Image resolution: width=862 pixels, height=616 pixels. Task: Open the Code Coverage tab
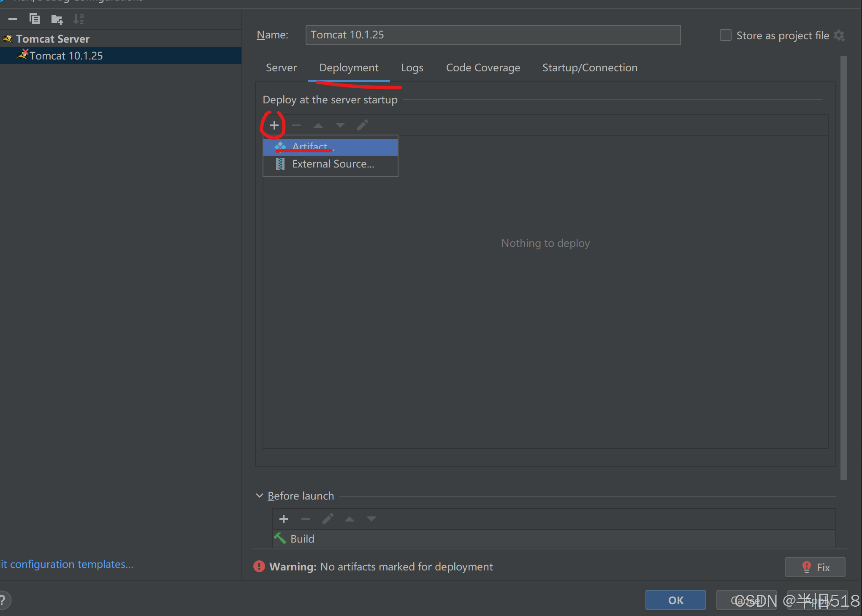point(483,68)
